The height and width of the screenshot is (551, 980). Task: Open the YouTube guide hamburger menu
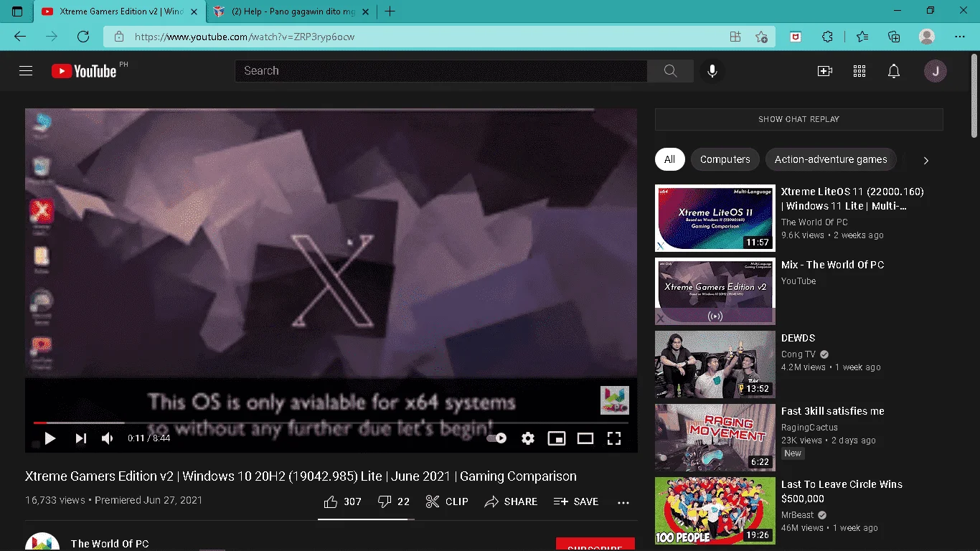click(26, 71)
